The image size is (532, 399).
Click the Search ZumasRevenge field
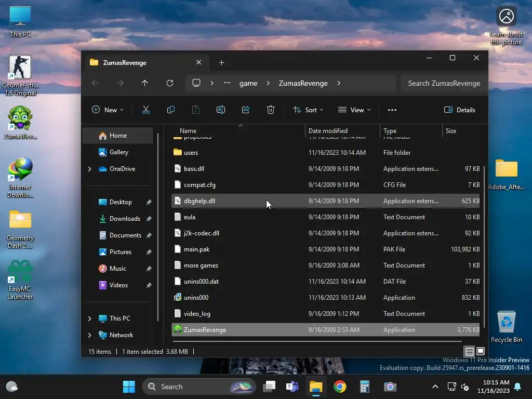444,83
